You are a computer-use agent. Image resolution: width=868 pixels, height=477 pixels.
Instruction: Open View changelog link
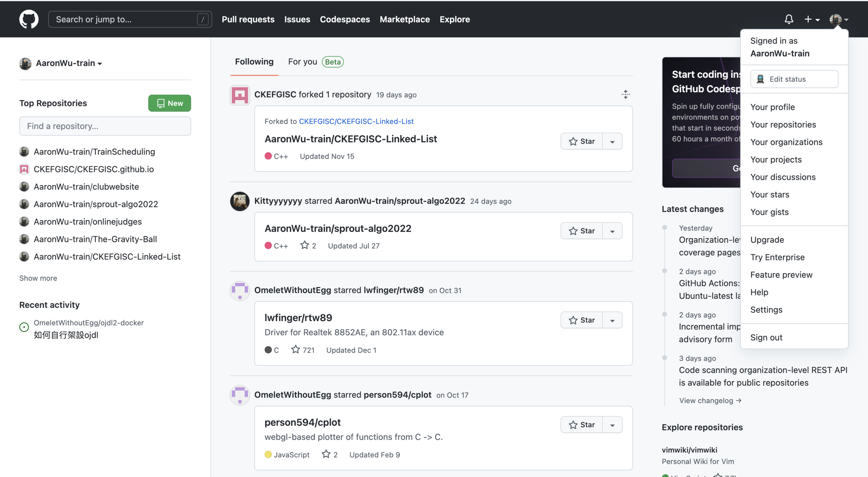click(x=710, y=400)
